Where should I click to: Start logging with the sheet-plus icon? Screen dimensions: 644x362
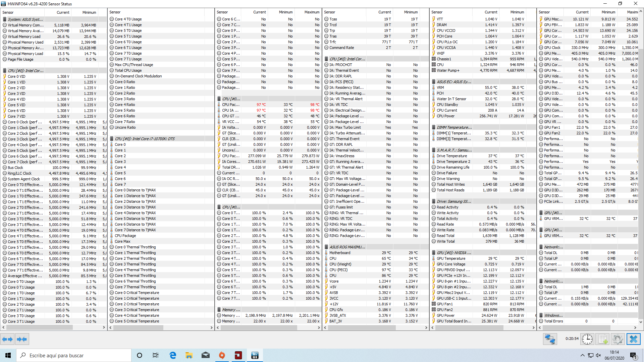click(603, 339)
